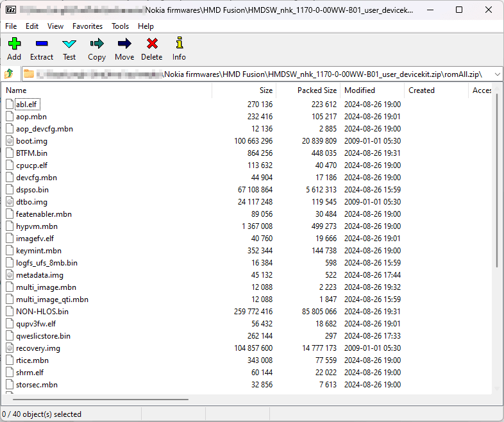Click size value 104 857 600
The image size is (504, 422).
click(x=253, y=348)
